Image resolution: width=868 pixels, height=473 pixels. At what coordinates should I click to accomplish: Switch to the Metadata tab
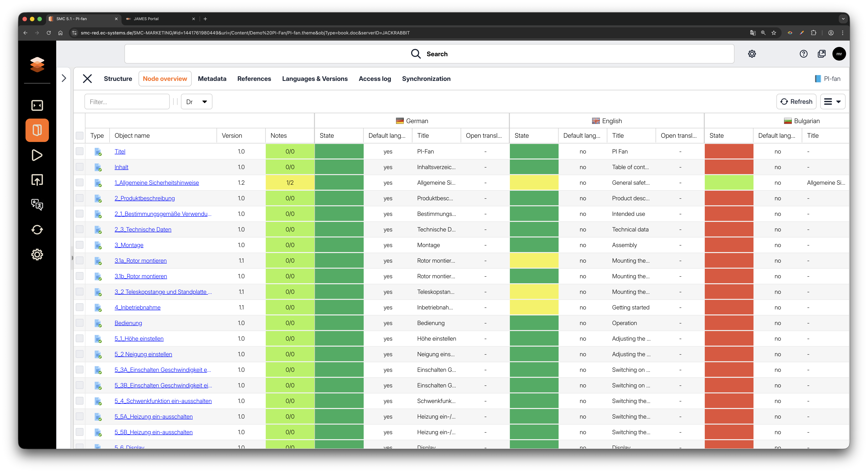click(212, 79)
